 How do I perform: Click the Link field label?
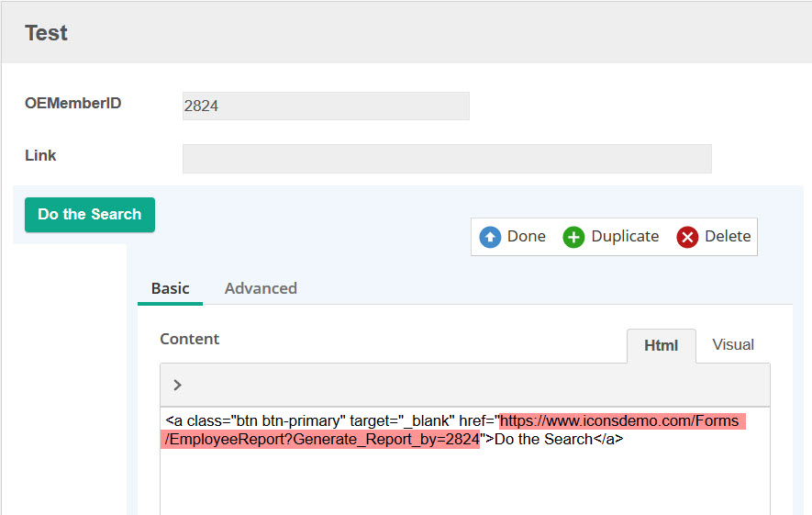point(40,156)
